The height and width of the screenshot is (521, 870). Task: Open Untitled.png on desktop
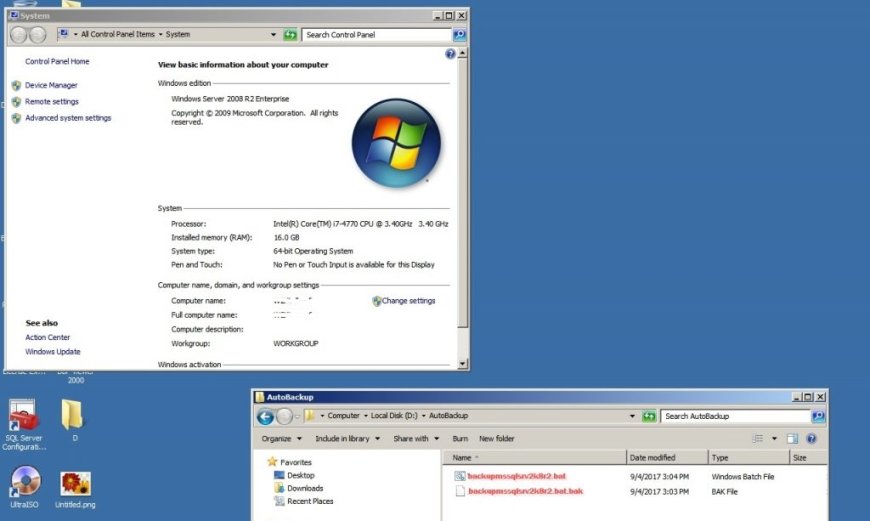(75, 490)
